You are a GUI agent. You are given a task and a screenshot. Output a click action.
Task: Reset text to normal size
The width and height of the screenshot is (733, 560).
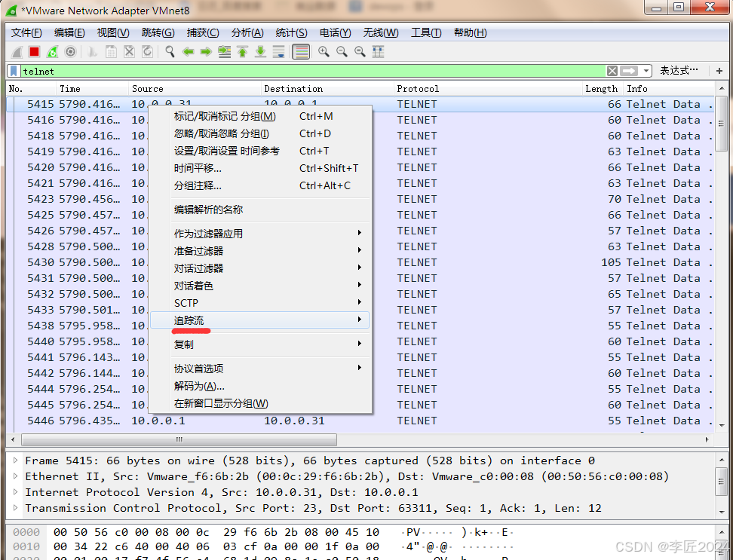(x=360, y=52)
